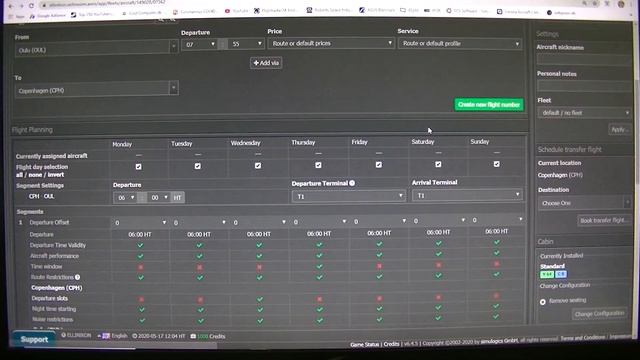640x360 pixels.
Task: Click the info icon beside Route Restrictions
Action: pyautogui.click(x=78, y=277)
